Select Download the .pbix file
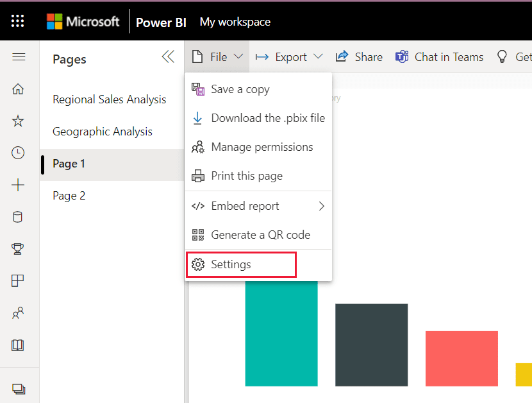 258,118
